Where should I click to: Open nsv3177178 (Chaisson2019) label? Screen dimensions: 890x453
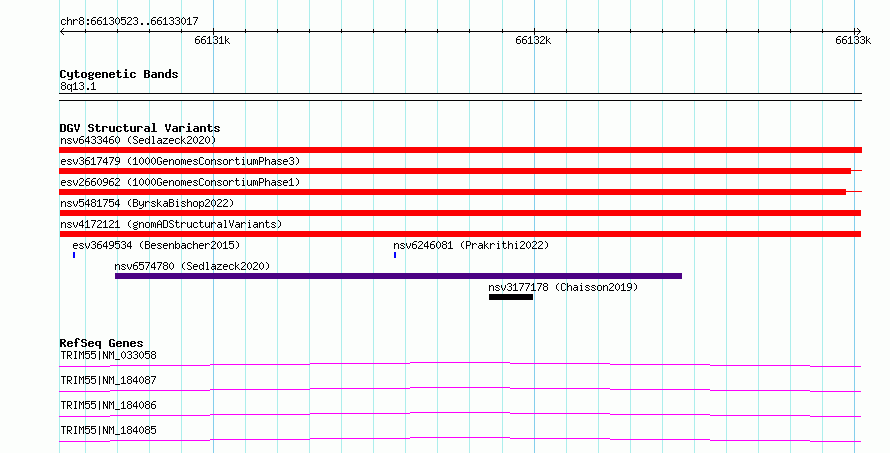point(563,287)
